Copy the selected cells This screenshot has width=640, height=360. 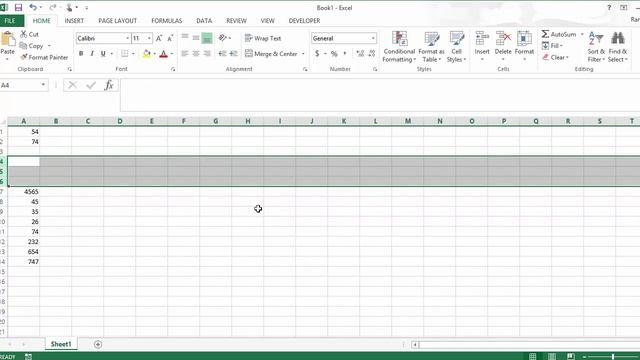pyautogui.click(x=31, y=46)
